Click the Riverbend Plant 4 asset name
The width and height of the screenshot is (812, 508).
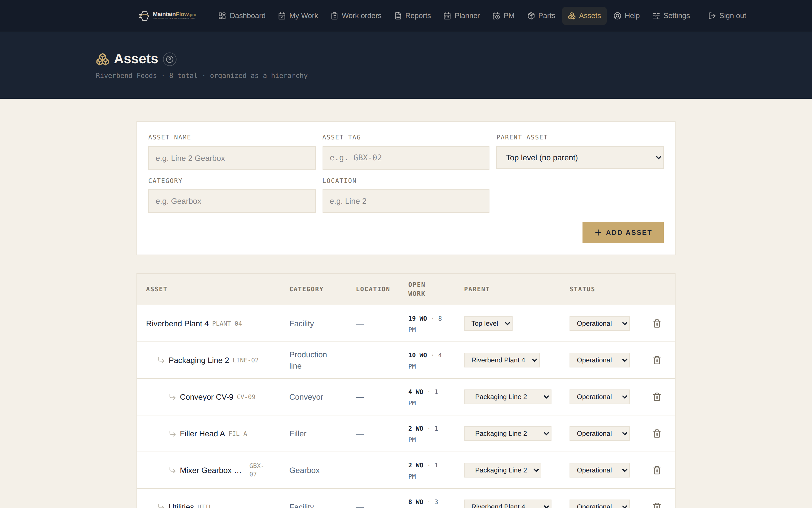click(x=177, y=323)
